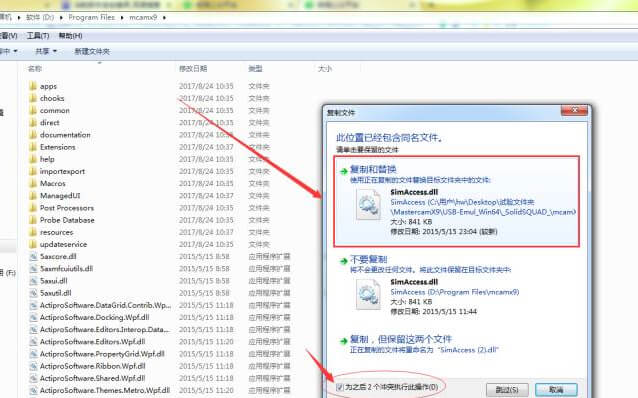Click the 取消 button in copy dialog

556,390
